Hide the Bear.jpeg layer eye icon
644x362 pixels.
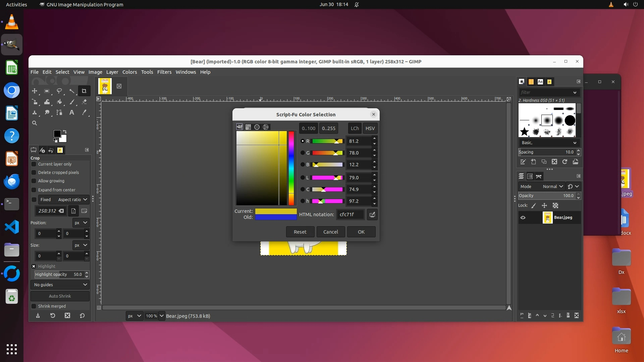[523, 218]
